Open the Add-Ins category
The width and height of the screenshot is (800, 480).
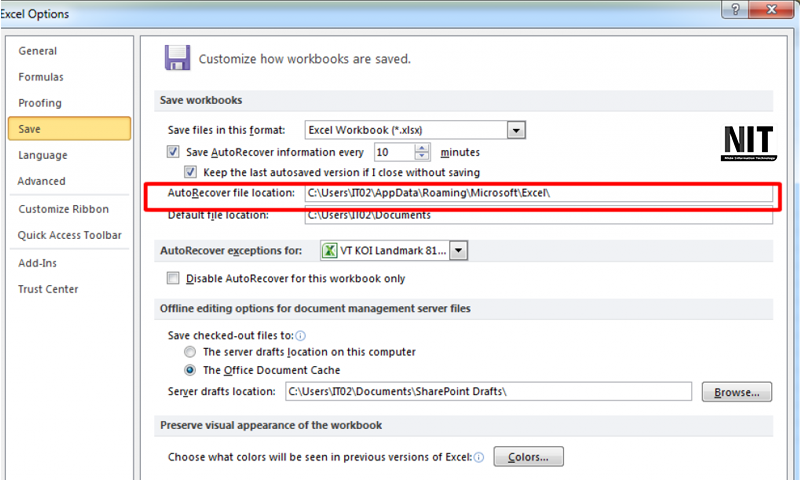coord(37,263)
